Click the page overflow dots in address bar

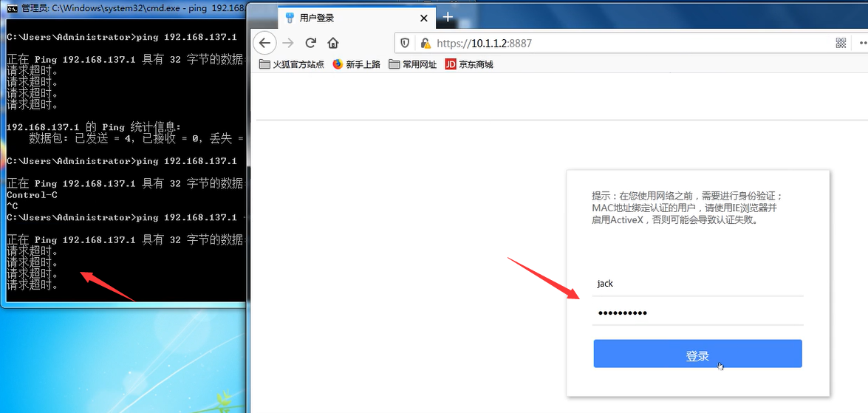point(863,43)
